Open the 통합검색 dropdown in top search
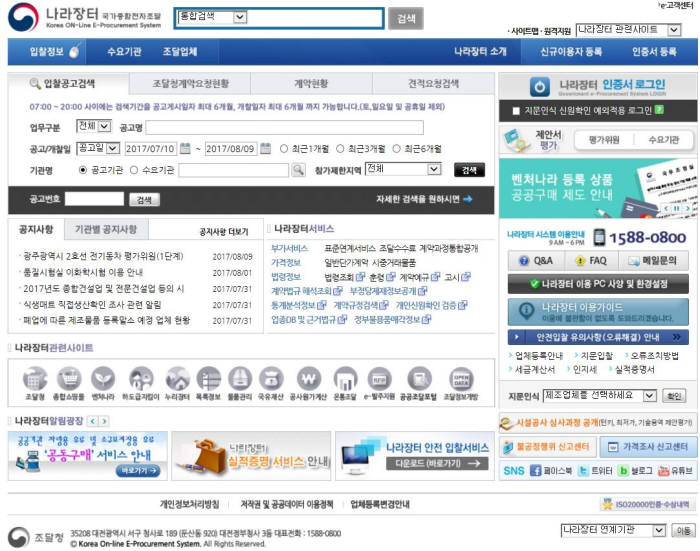The width and height of the screenshot is (700, 551). 212,17
